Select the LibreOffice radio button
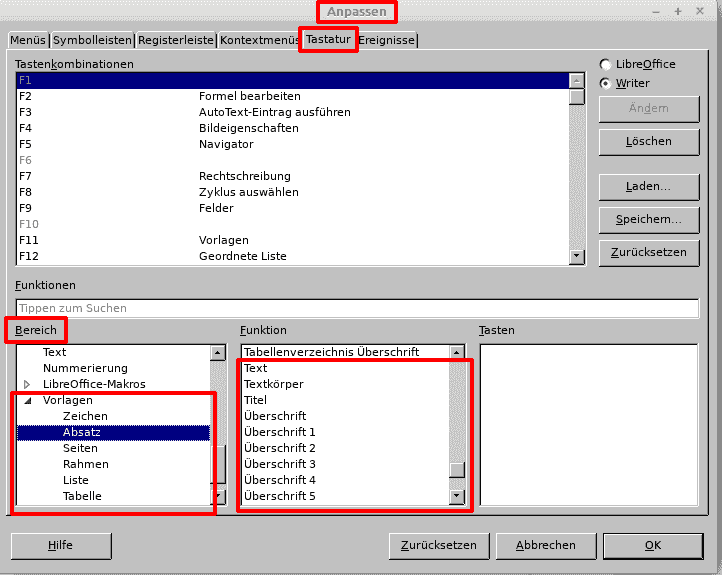The image size is (722, 575). click(606, 65)
